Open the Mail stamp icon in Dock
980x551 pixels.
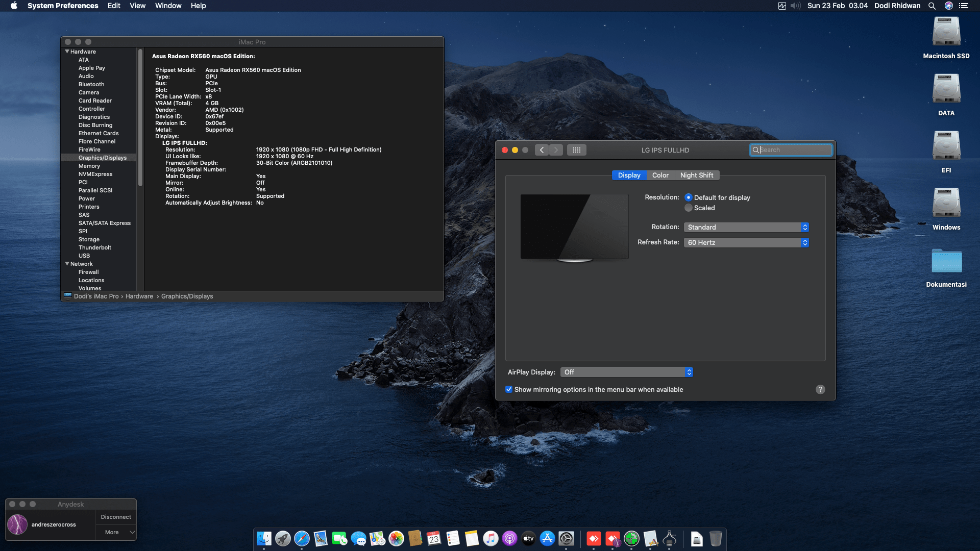[x=321, y=538]
